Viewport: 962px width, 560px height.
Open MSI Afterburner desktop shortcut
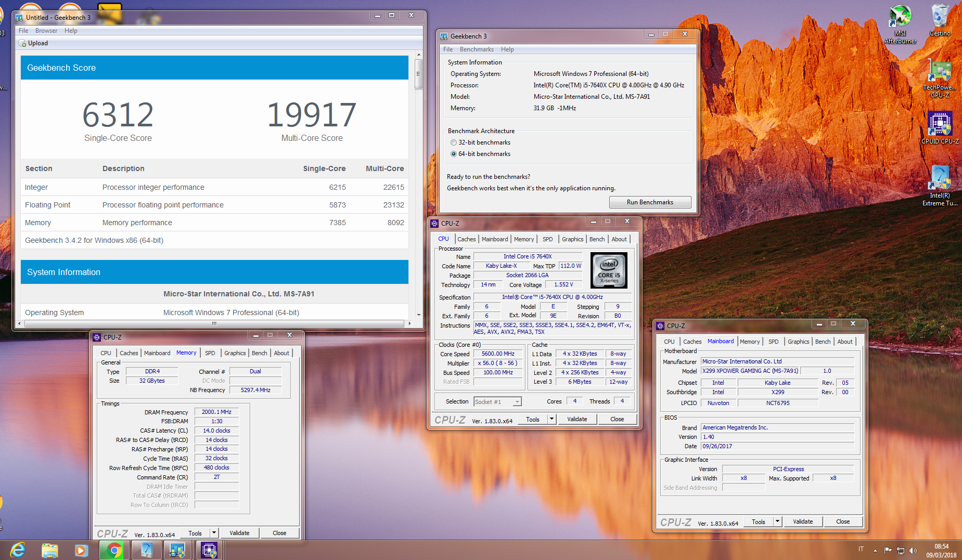coord(900,23)
